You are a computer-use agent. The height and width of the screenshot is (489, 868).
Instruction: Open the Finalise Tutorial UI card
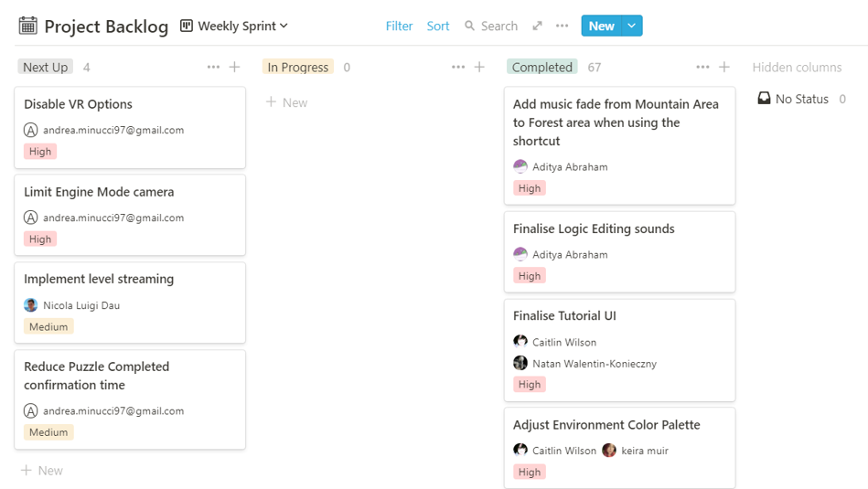[564, 315]
